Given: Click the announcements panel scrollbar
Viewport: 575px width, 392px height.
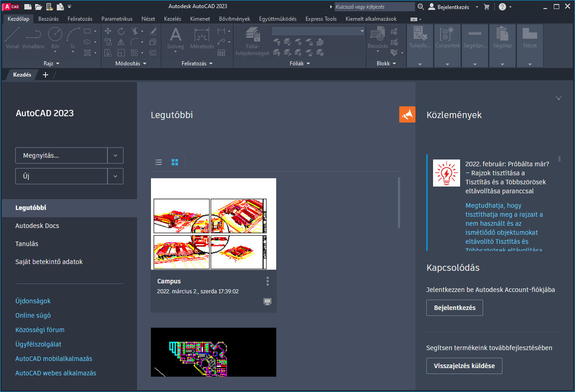Looking at the screenshot, I should [560, 159].
